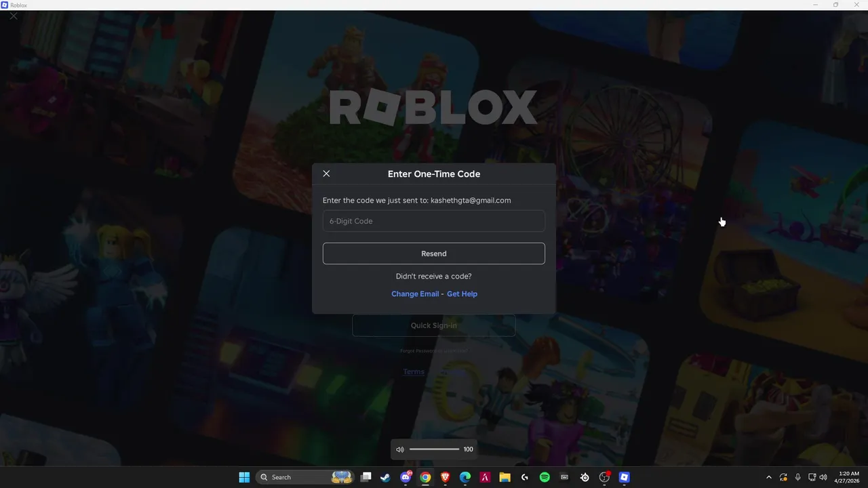Open the Windows Start menu
The image size is (868, 488).
(244, 477)
